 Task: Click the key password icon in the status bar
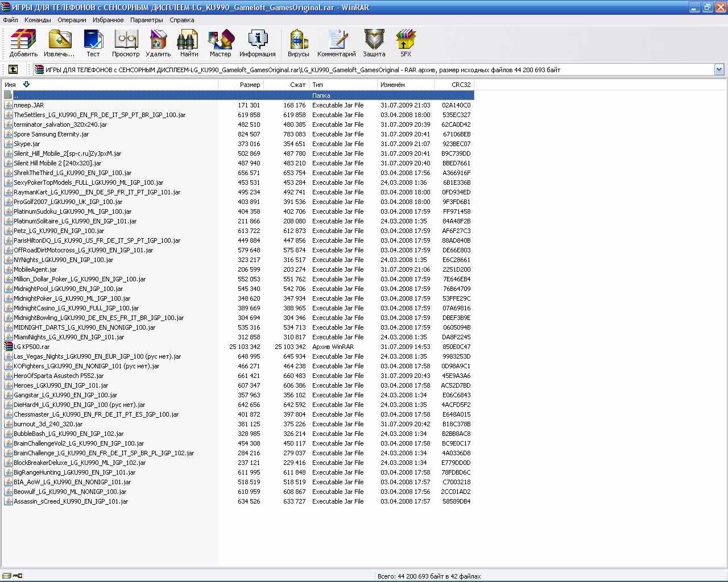tap(17, 576)
